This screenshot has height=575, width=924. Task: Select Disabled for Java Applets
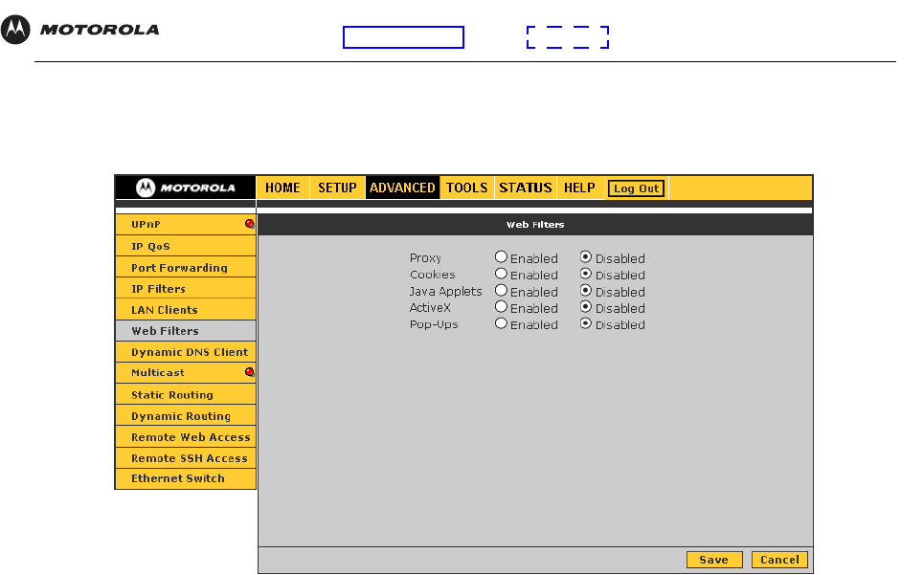click(x=586, y=290)
